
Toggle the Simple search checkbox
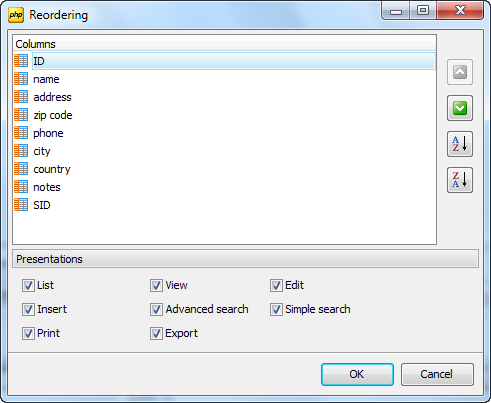click(276, 309)
